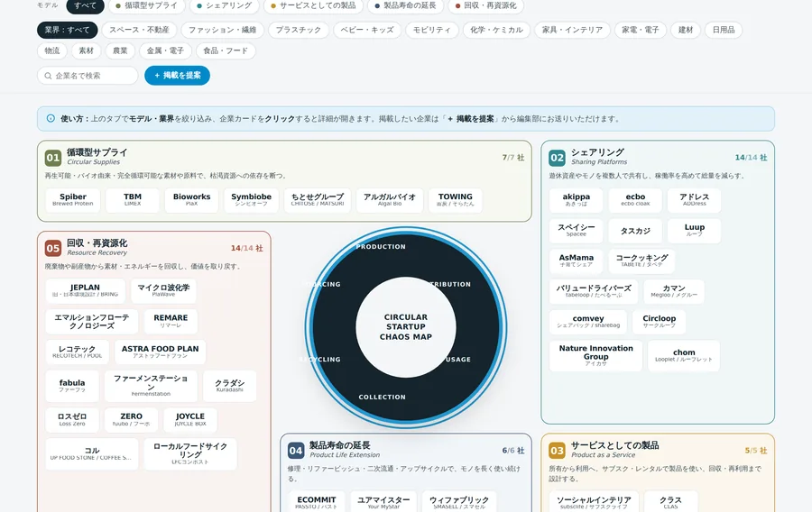Select 業界：すべて industry filter
The image size is (812, 512).
[68, 30]
